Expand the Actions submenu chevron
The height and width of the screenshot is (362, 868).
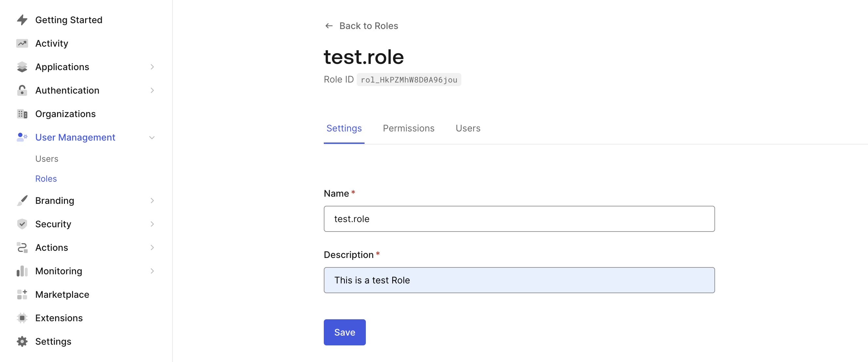[152, 248]
